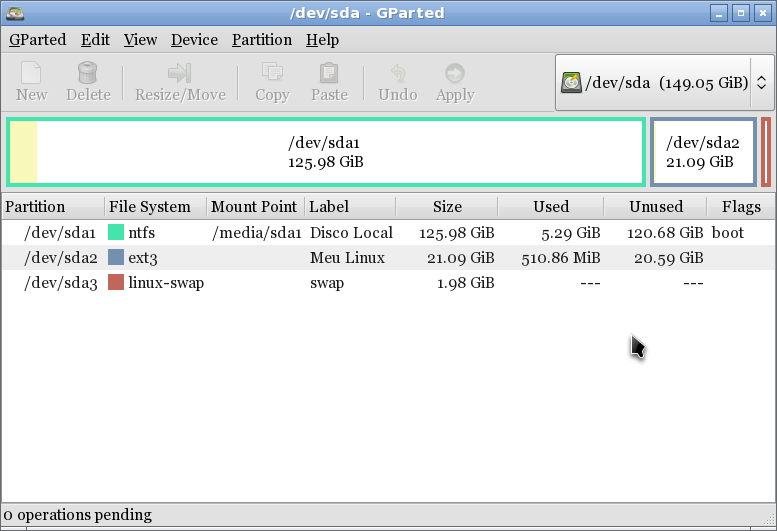Select the /dev/sda1 block in disk map
The width and height of the screenshot is (777, 531).
click(326, 152)
